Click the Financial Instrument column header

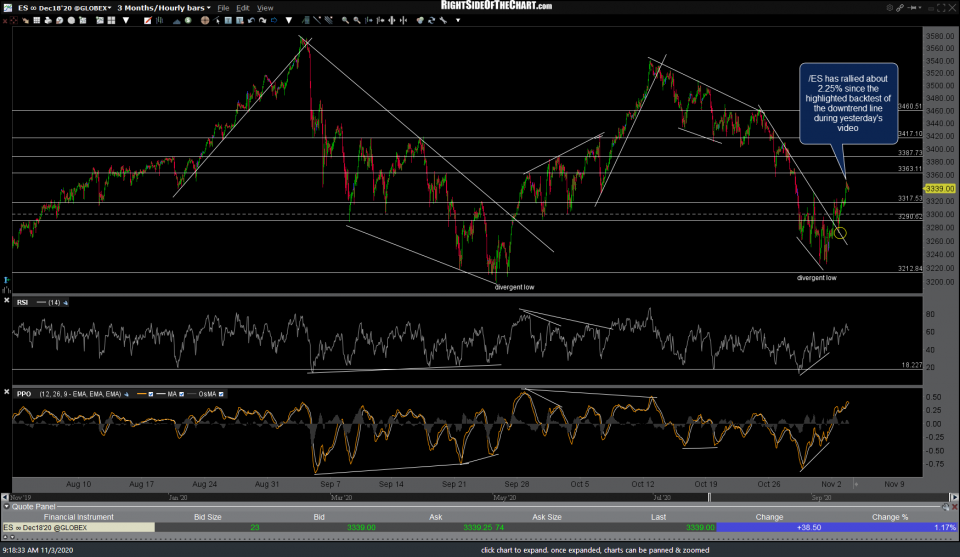coord(78,517)
